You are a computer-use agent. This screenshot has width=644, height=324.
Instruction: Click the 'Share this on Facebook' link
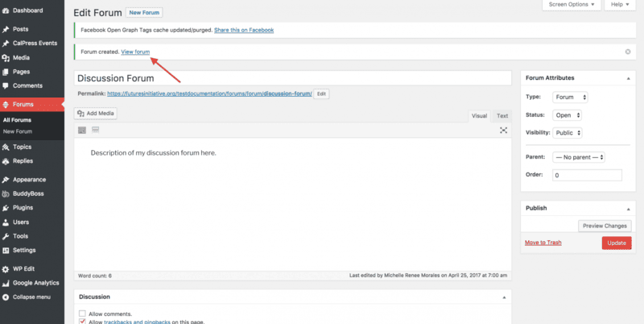(x=244, y=30)
